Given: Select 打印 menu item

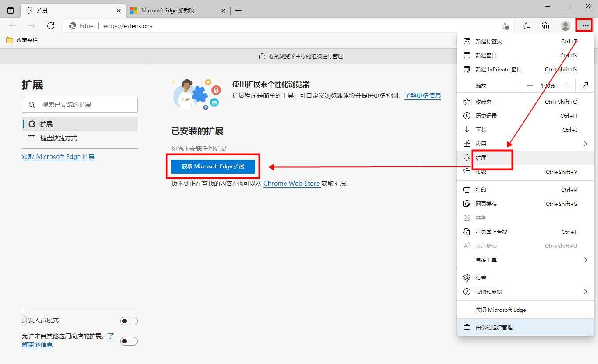Looking at the screenshot, I should [x=526, y=190].
